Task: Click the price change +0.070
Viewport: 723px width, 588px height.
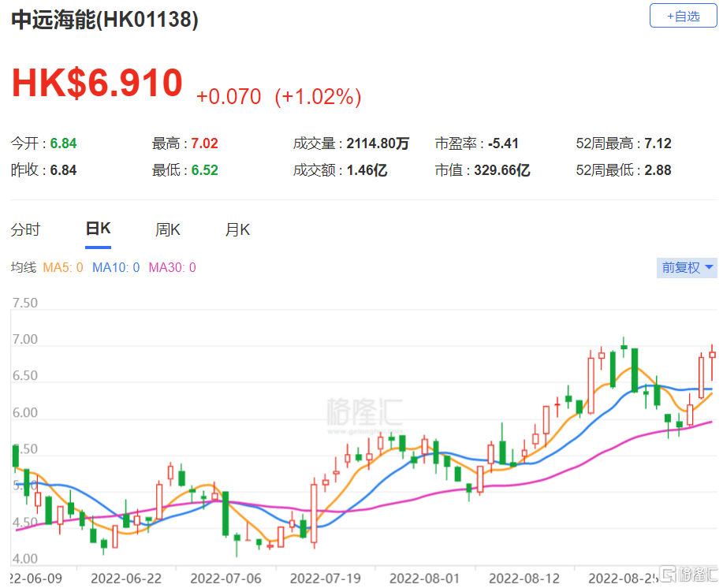Action: [x=229, y=97]
